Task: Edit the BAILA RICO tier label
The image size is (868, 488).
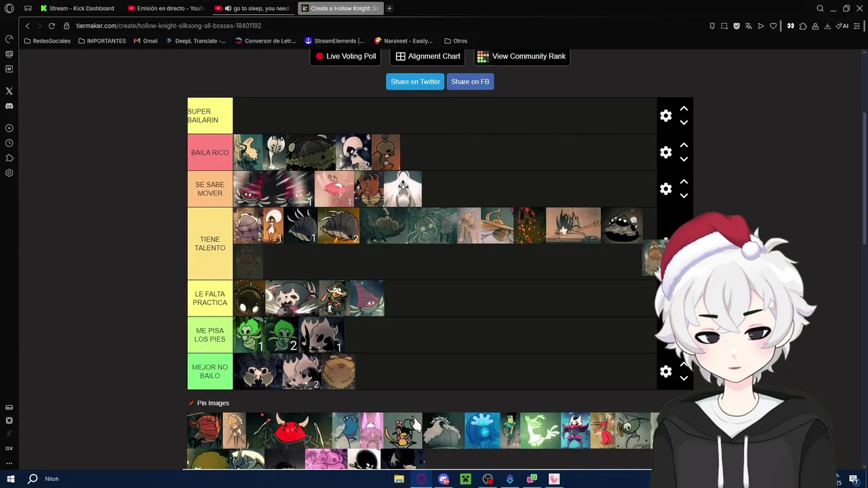Action: 210,152
